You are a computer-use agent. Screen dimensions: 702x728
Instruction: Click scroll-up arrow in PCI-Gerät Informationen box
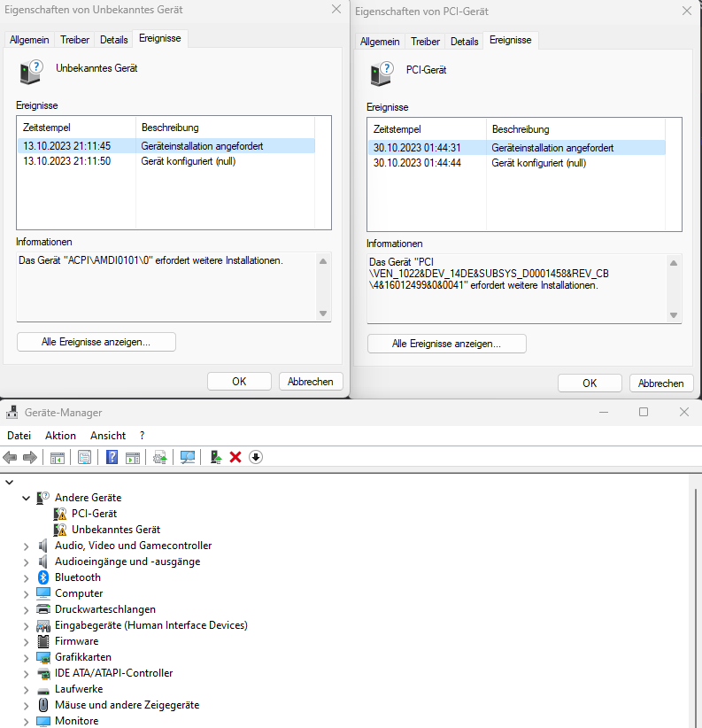pyautogui.click(x=674, y=263)
